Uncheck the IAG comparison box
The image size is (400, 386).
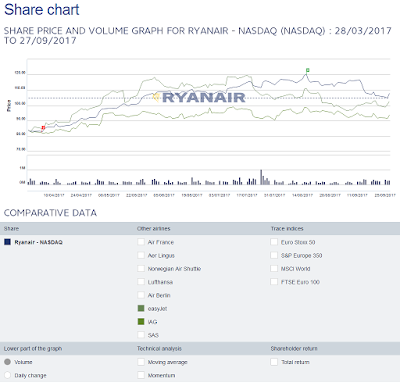click(x=141, y=322)
